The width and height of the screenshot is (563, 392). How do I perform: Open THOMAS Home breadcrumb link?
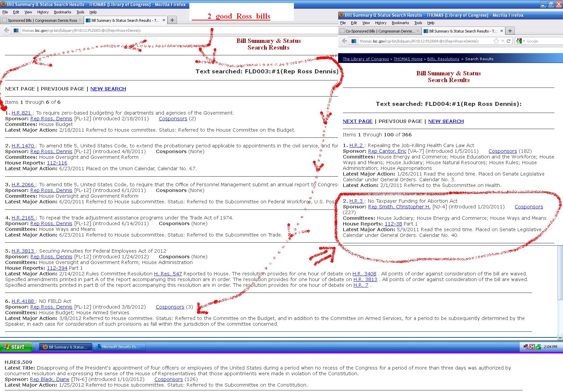408,59
